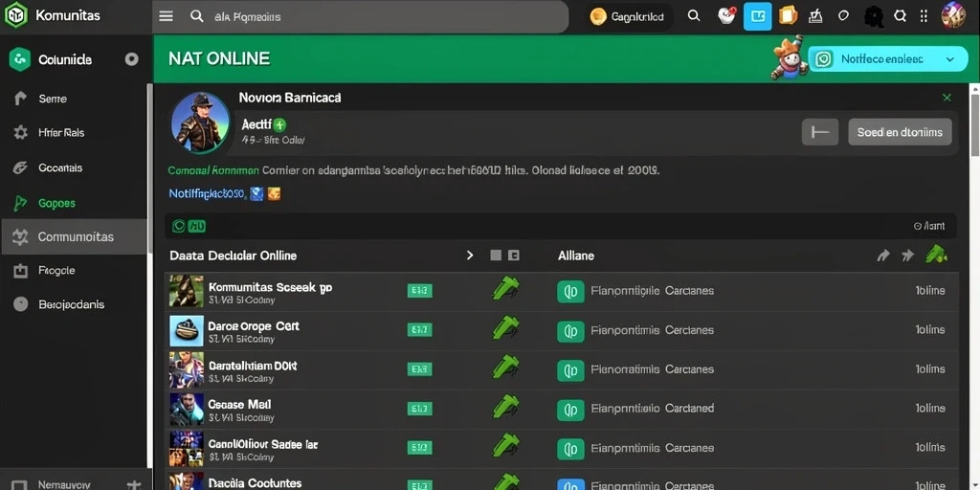The width and height of the screenshot is (980, 490).
Task: Click the Canol/Oliout Sadse lar row title
Action: (x=263, y=444)
